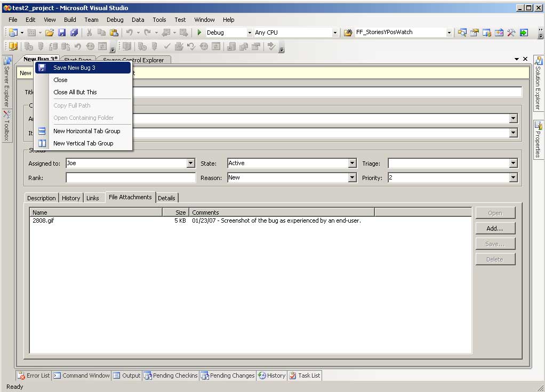This screenshot has width=545, height=392.
Task: Open the Pending Changes bottom tab
Action: [x=228, y=375]
